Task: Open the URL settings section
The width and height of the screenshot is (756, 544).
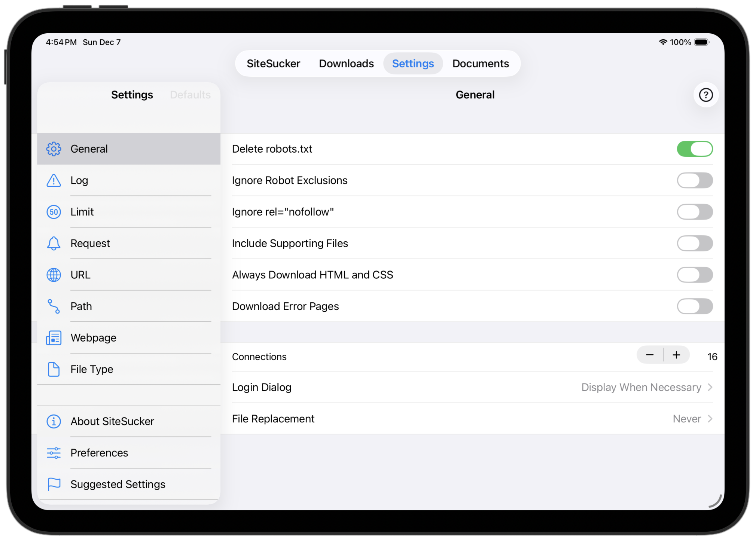Action: coord(129,275)
